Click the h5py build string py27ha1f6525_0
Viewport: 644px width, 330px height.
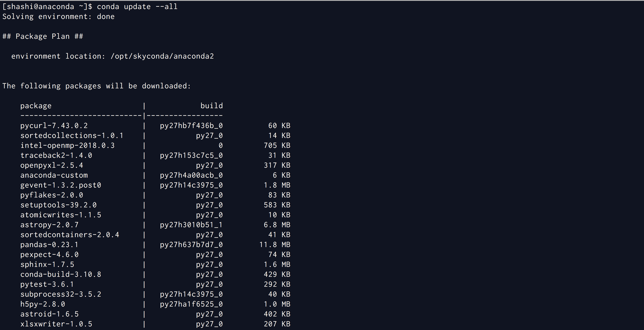pos(191,304)
